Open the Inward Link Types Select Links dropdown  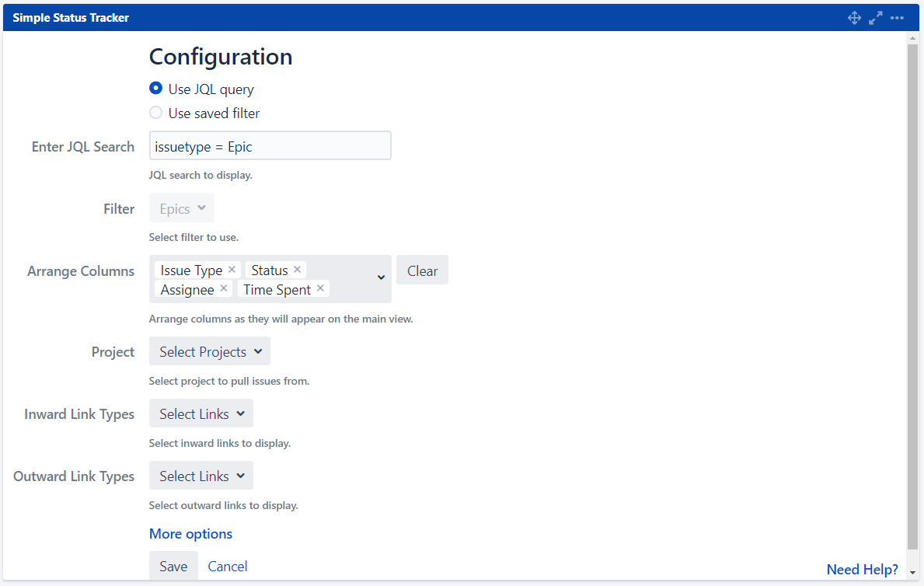pos(201,414)
